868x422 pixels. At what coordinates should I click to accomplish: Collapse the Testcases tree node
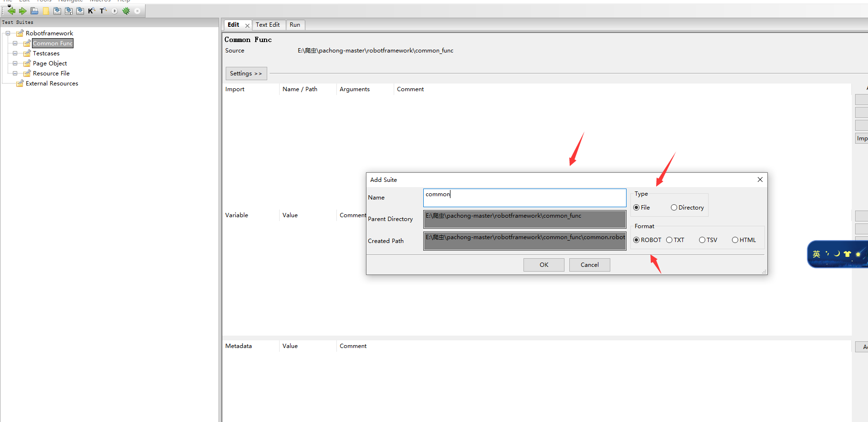tap(15, 53)
